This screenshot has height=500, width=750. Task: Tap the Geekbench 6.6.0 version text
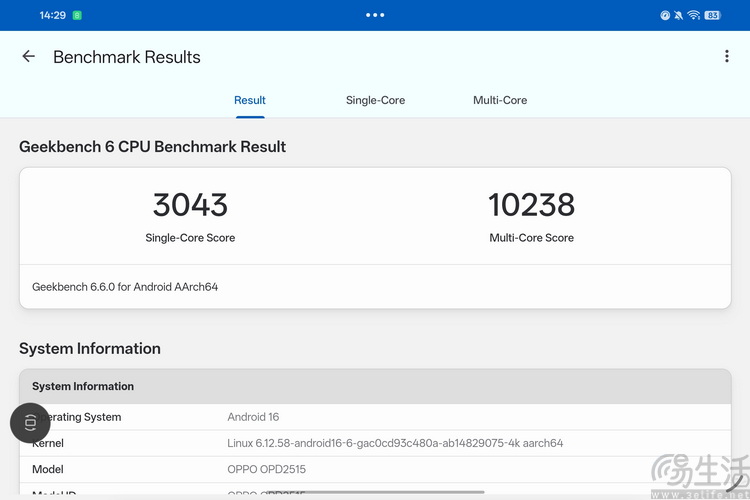point(125,287)
